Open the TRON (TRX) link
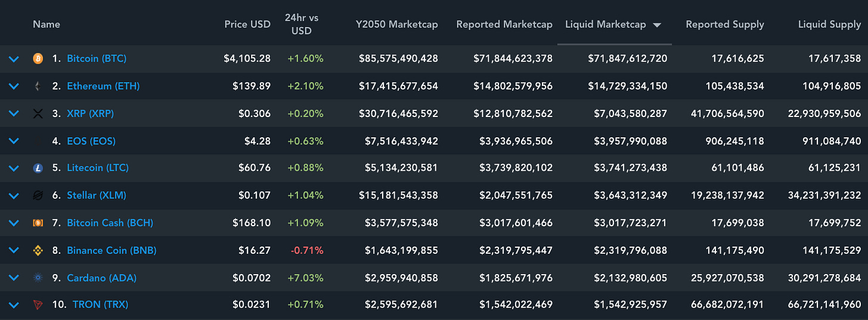Screen dimensions: 868x320 click(x=100, y=304)
